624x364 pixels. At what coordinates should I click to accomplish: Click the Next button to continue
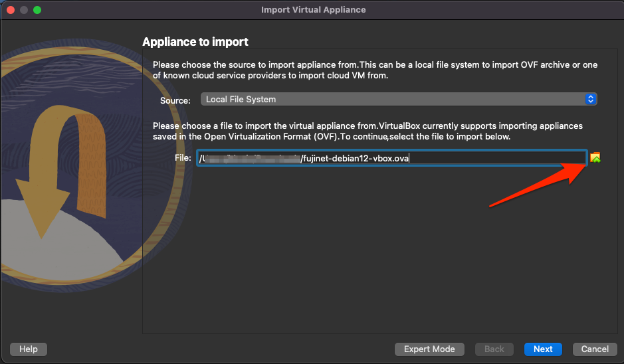[x=542, y=349]
